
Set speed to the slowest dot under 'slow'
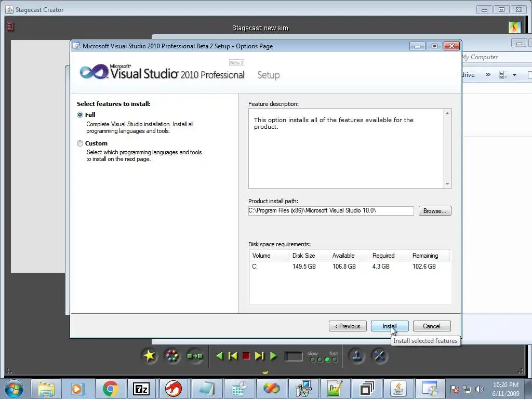pos(312,360)
